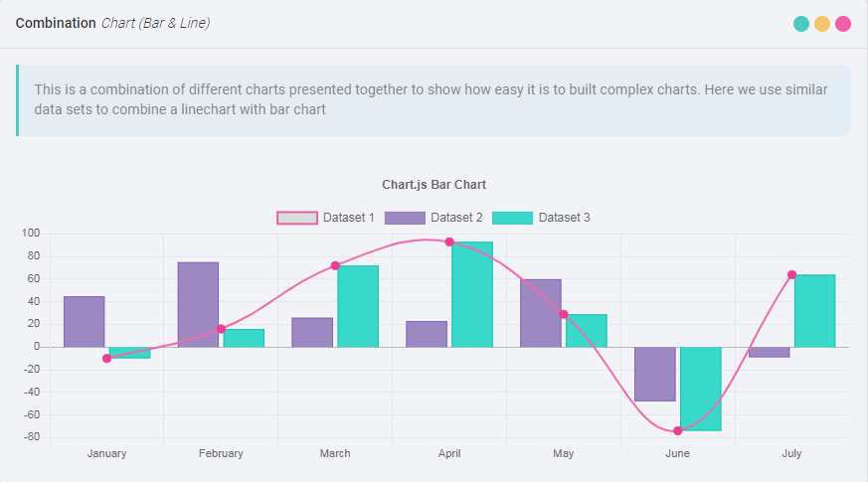Click the April line data point
The height and width of the screenshot is (482, 868).
tap(449, 241)
